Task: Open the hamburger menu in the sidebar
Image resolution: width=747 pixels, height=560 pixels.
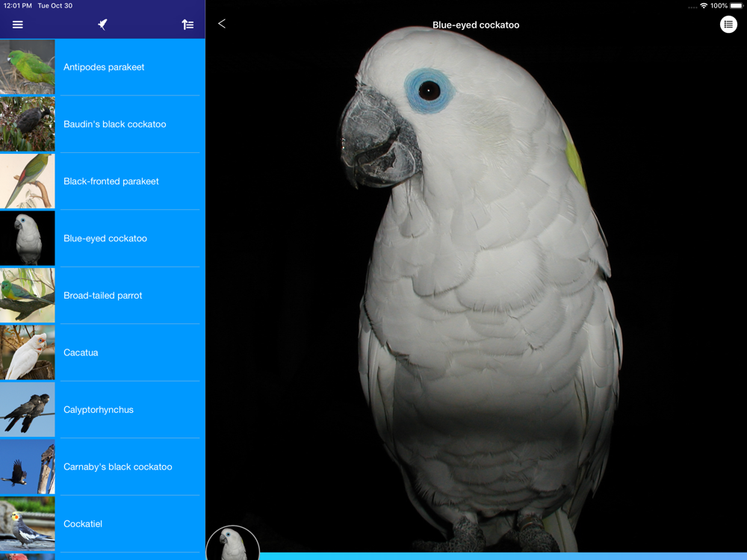Action: pyautogui.click(x=18, y=25)
